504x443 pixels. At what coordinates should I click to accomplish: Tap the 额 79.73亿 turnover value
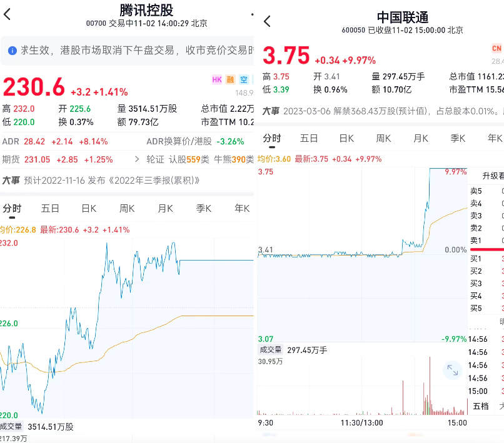[x=138, y=122]
